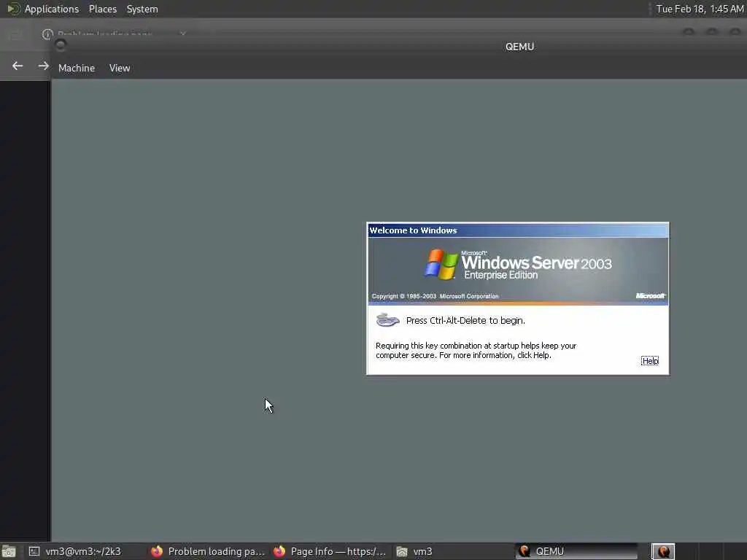
Task: Click the QEMU icon in taskbar
Action: (525, 551)
